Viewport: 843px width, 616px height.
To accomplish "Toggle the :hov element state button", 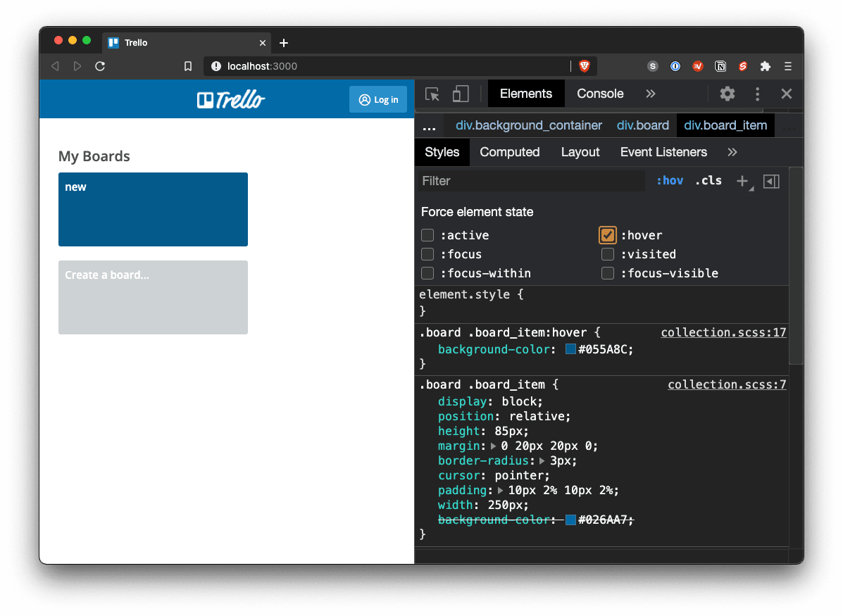I will [x=669, y=181].
